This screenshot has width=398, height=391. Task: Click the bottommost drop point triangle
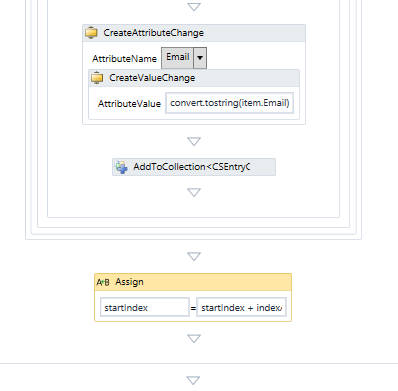[x=193, y=380]
